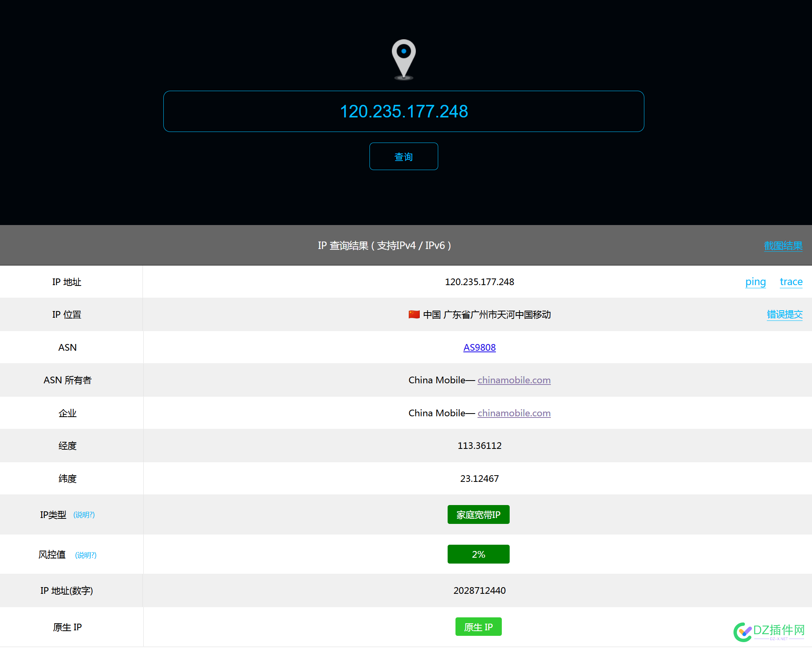
Task: Click the 风控值 row label
Action: (x=52, y=555)
